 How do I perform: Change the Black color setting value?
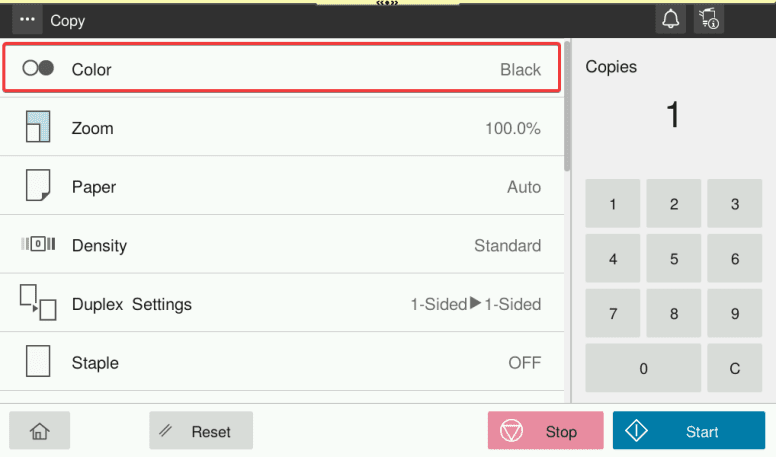pos(520,70)
